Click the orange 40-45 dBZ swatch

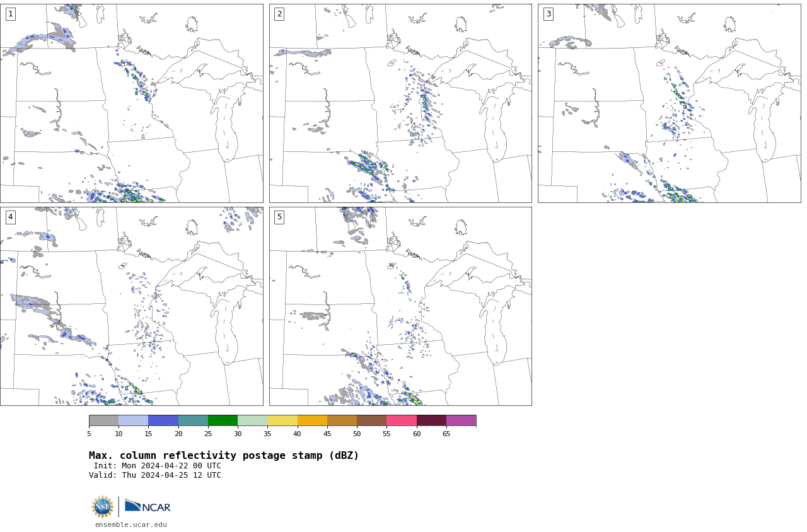[312, 420]
